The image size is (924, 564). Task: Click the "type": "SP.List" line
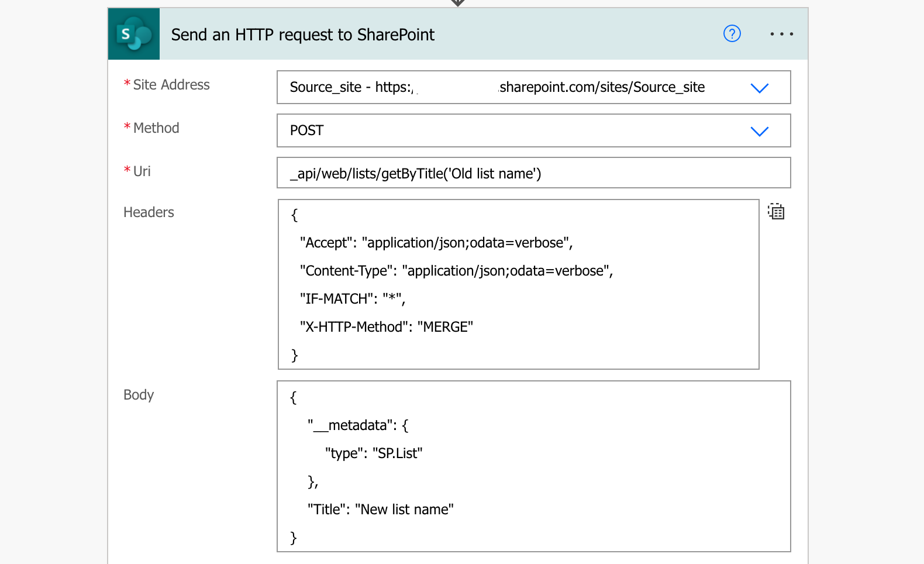coord(374,453)
